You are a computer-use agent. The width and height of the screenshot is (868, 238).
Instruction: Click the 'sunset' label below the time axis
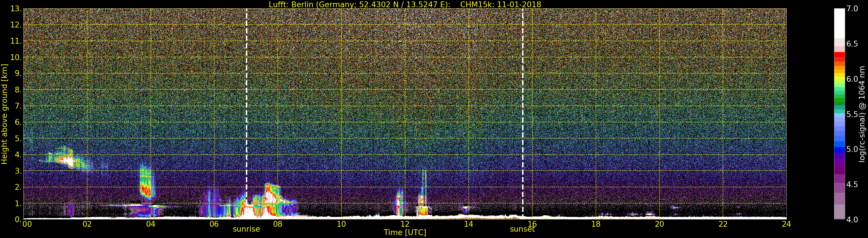(x=522, y=229)
